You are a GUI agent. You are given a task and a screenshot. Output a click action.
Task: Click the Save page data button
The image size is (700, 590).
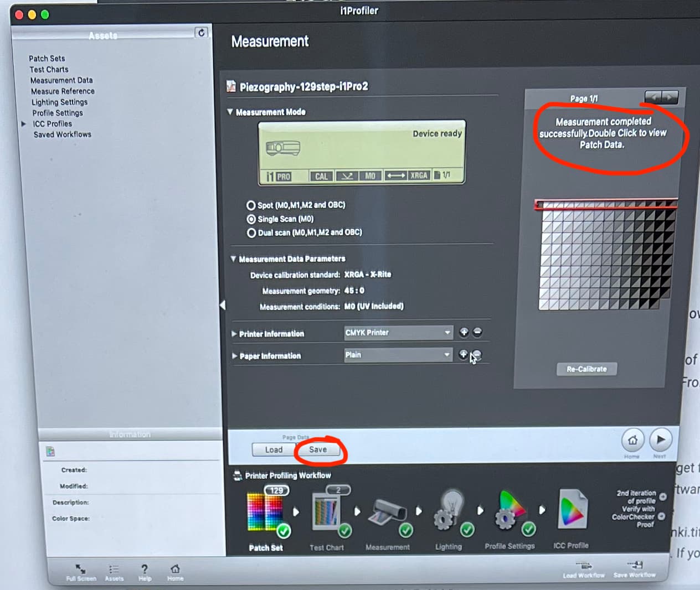pyautogui.click(x=318, y=449)
